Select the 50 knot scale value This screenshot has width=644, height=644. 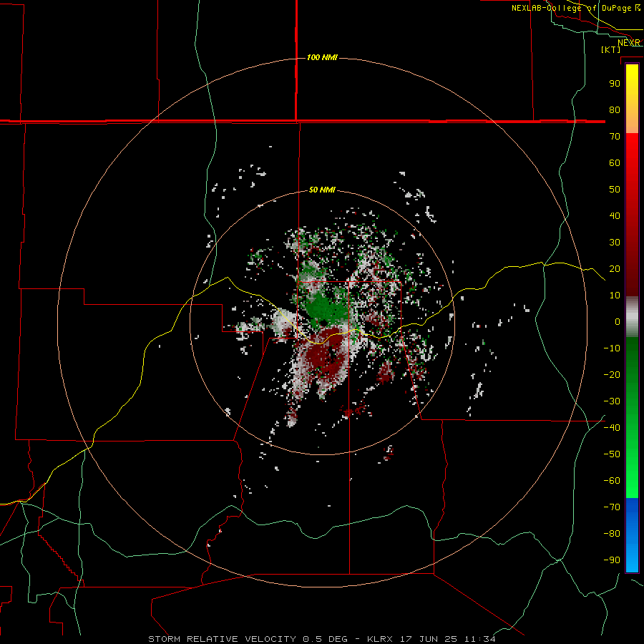[x=615, y=190]
